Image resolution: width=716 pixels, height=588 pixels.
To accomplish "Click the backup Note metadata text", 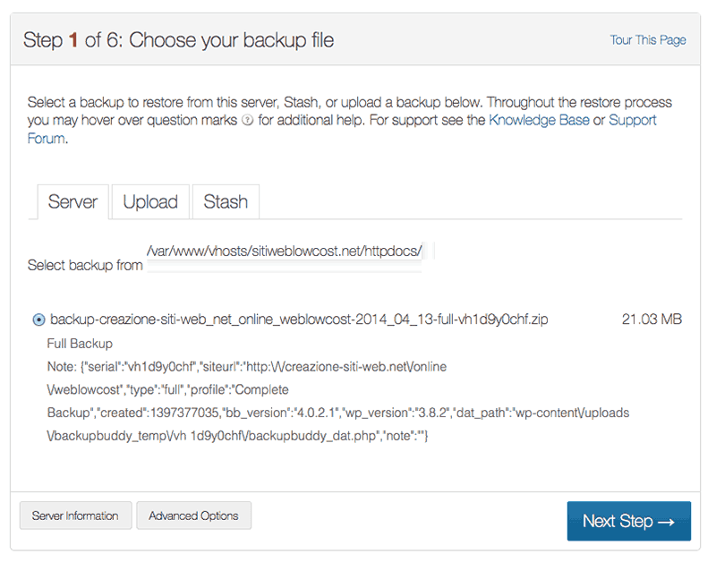I will (338, 401).
